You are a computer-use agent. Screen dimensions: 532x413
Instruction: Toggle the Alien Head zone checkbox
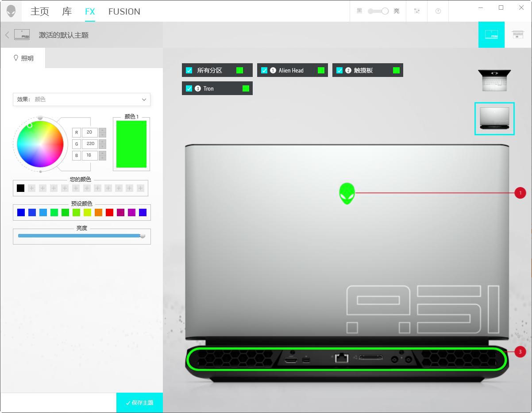[264, 70]
